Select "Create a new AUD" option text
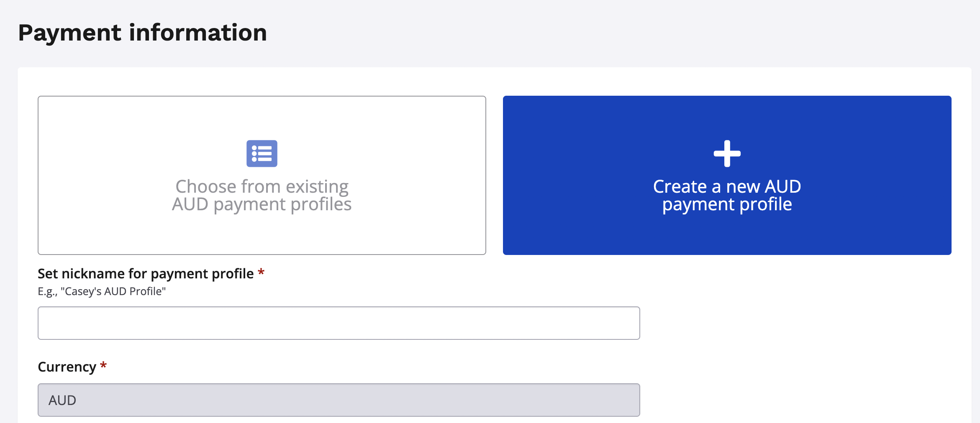Image resolution: width=980 pixels, height=423 pixels. 727,186
